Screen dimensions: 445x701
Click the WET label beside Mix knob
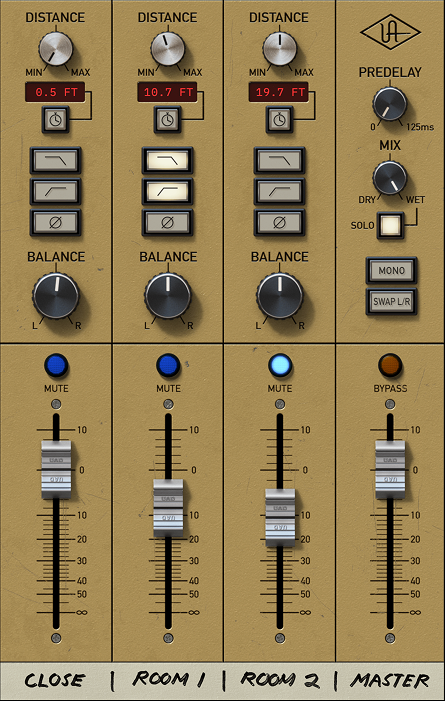tap(415, 200)
